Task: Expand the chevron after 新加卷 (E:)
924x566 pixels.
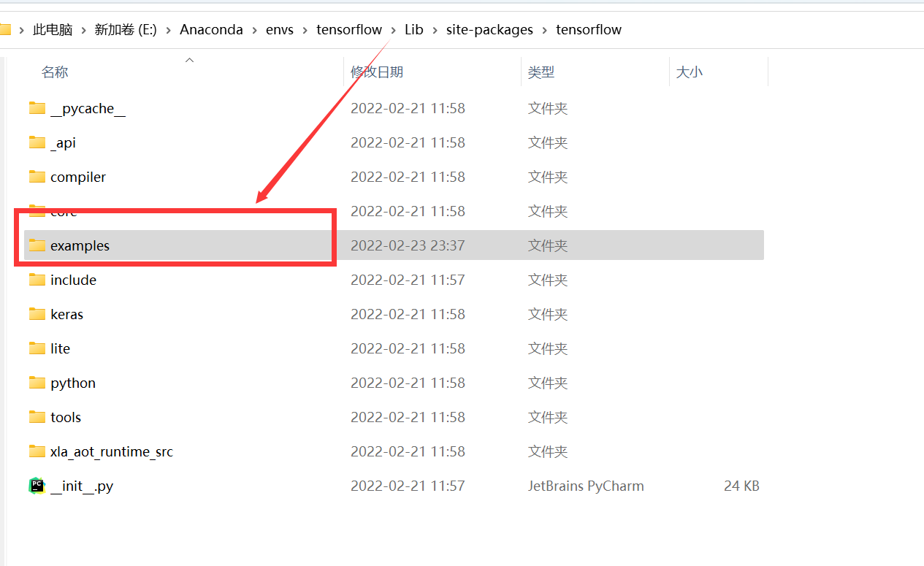Action: (x=169, y=30)
